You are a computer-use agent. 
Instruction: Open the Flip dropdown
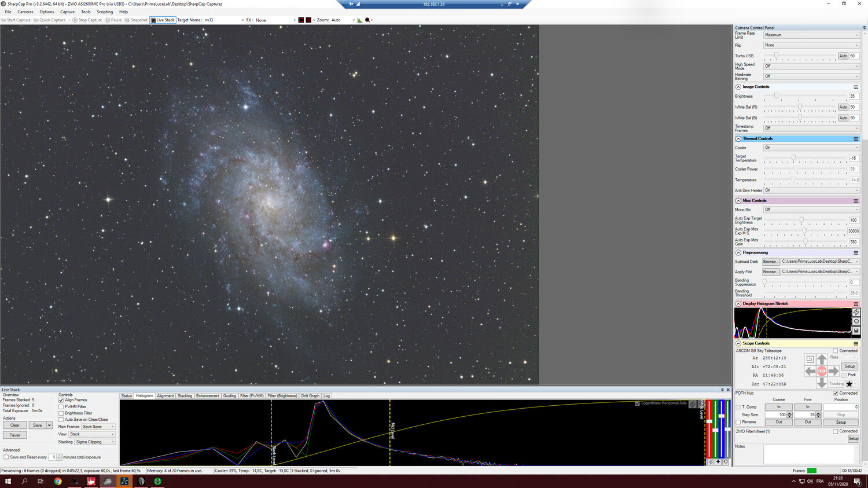811,45
